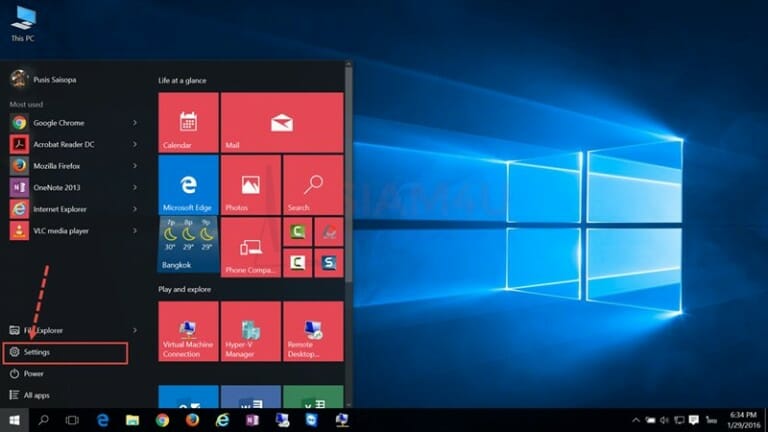Open Action Center notifications icon
This screenshot has height=432, width=768.
pyautogui.click(x=694, y=420)
